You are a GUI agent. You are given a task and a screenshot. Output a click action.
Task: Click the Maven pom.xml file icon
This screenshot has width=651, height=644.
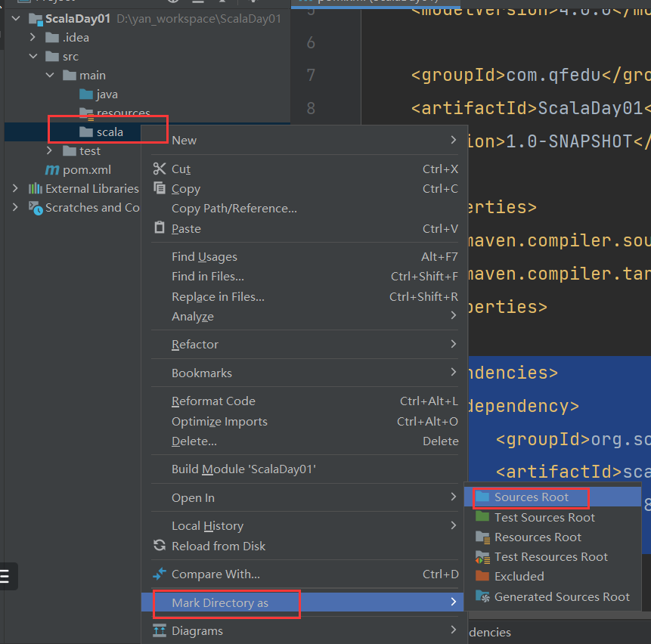[52, 170]
